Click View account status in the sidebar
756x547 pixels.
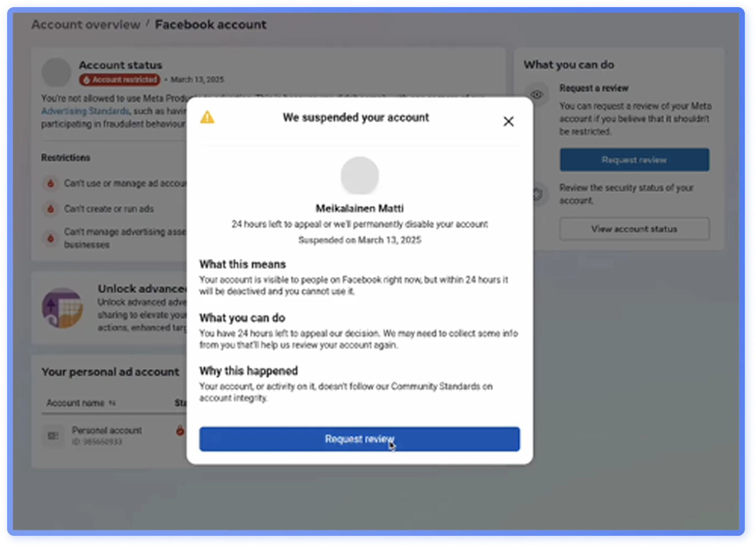(634, 229)
